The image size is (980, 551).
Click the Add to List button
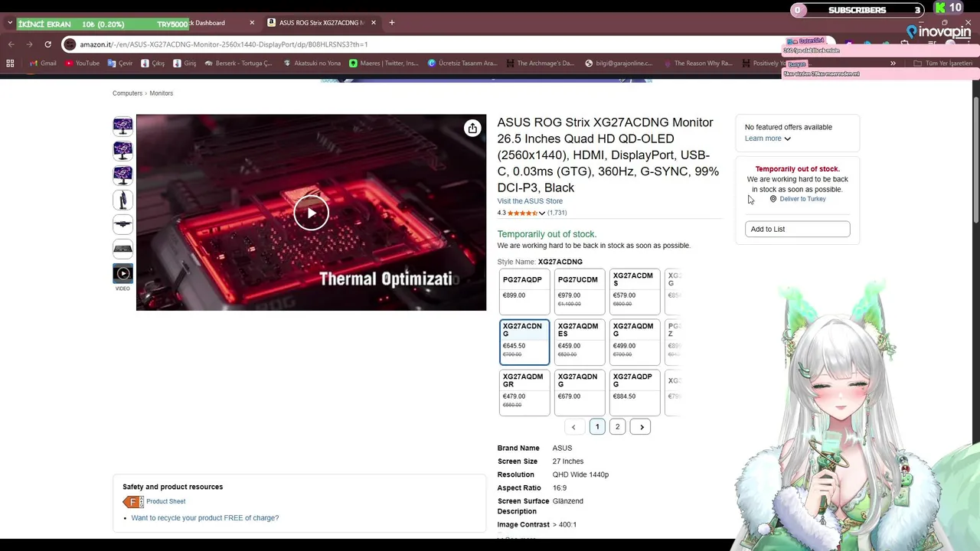(797, 229)
